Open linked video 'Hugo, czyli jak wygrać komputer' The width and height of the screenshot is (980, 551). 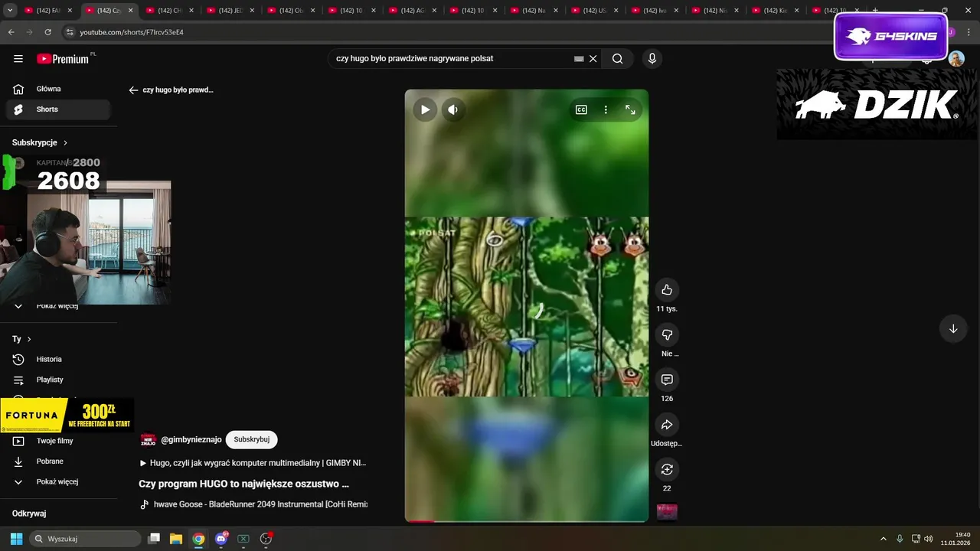(253, 463)
